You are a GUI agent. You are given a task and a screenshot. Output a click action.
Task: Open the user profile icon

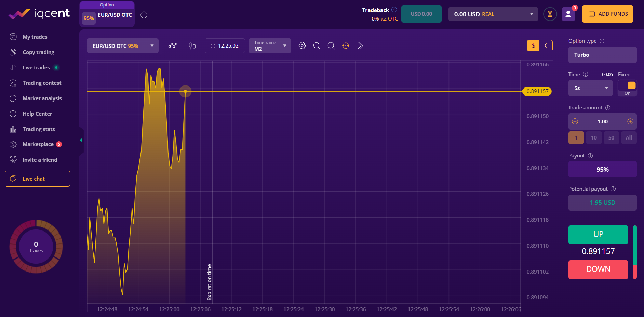click(x=568, y=14)
